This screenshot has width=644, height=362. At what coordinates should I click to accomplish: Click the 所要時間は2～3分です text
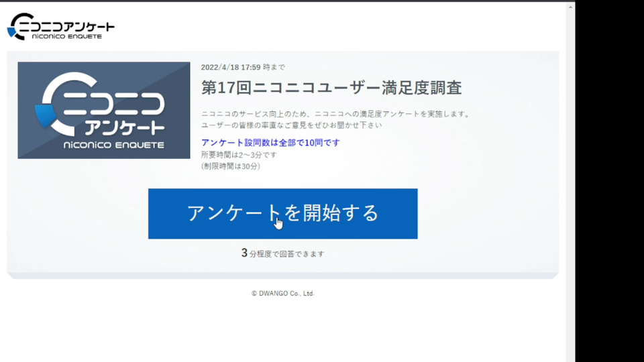click(x=239, y=155)
